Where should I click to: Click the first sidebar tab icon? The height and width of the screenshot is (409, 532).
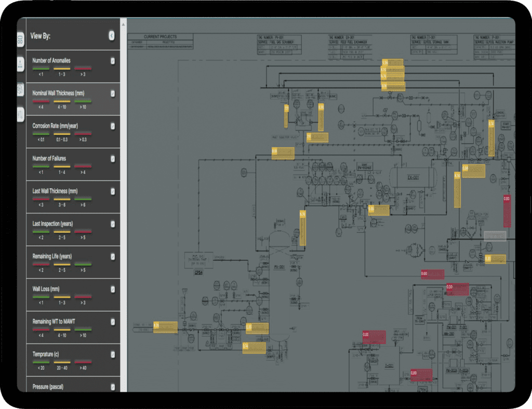21,39
